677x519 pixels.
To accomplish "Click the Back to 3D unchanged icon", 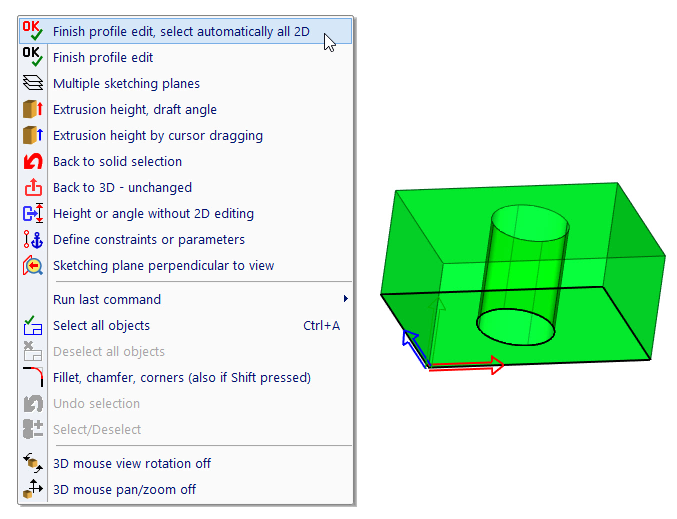I will coord(33,188).
